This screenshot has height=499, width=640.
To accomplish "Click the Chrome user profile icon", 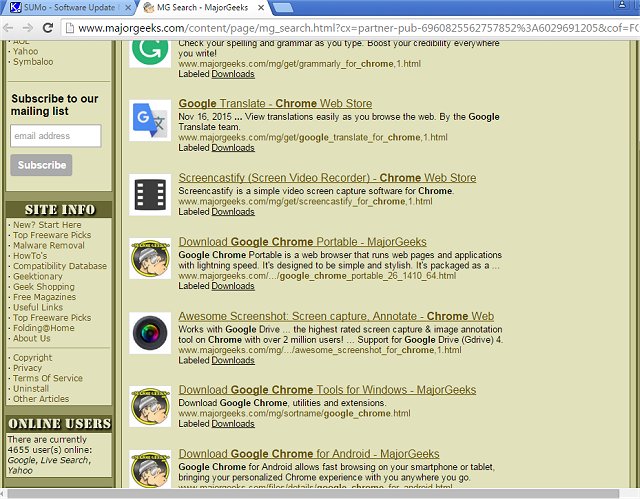I will coord(622,5).
